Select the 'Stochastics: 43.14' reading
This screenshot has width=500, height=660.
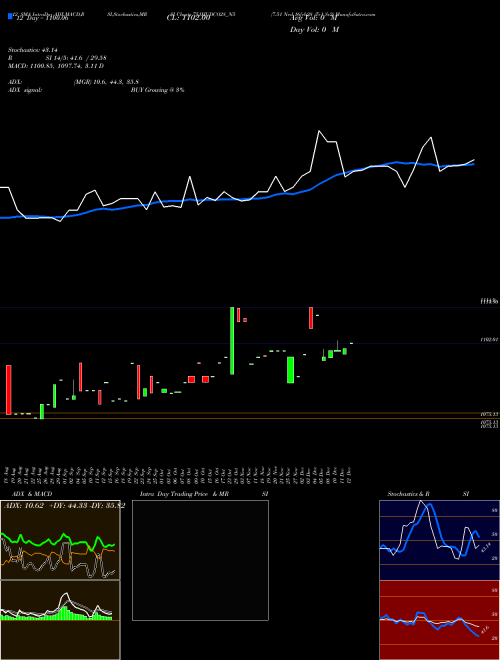click(32, 50)
